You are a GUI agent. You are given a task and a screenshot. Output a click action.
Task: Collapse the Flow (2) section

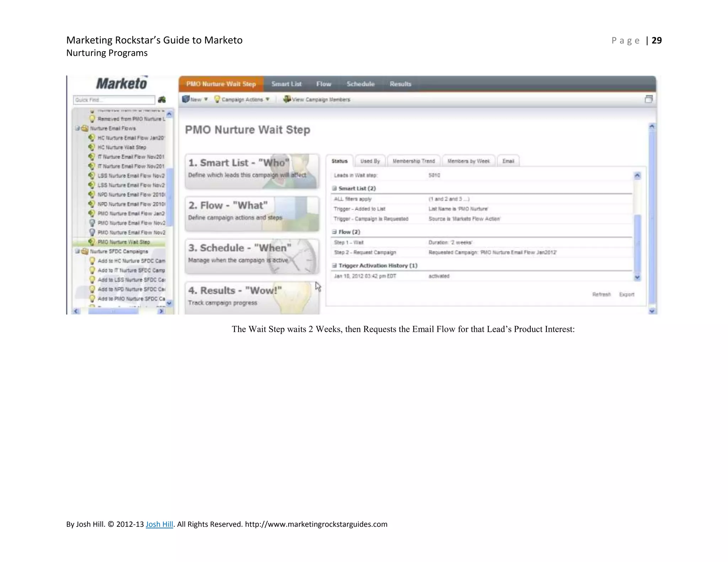point(334,232)
